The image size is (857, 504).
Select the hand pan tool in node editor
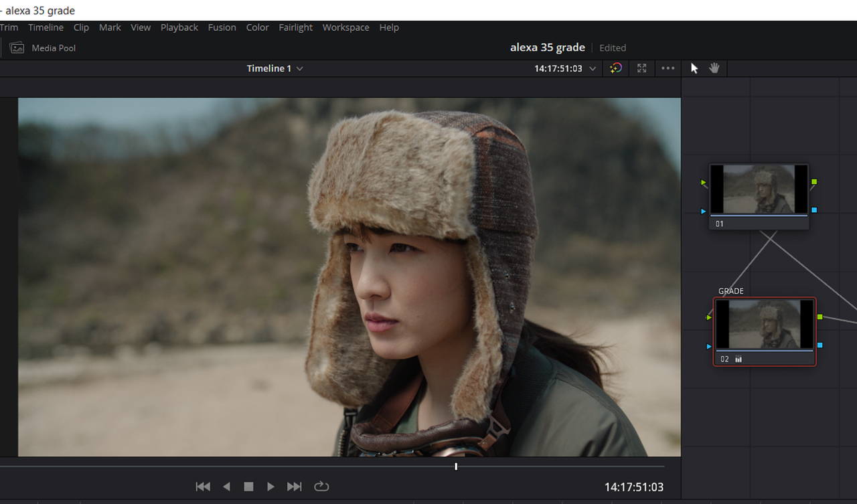pyautogui.click(x=714, y=68)
